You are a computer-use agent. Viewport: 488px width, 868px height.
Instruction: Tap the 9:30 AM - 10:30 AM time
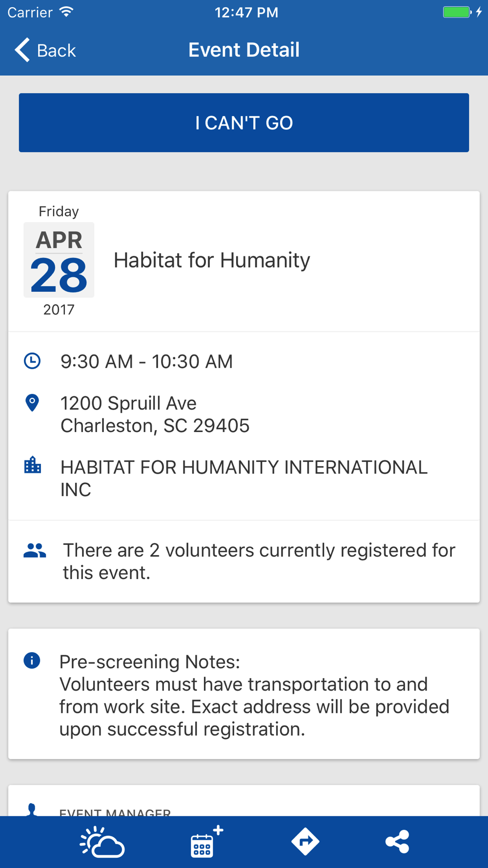146,362
